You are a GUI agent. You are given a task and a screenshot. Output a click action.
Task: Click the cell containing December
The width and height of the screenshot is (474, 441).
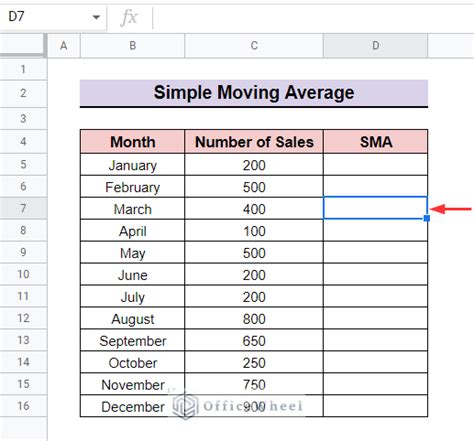coord(132,406)
